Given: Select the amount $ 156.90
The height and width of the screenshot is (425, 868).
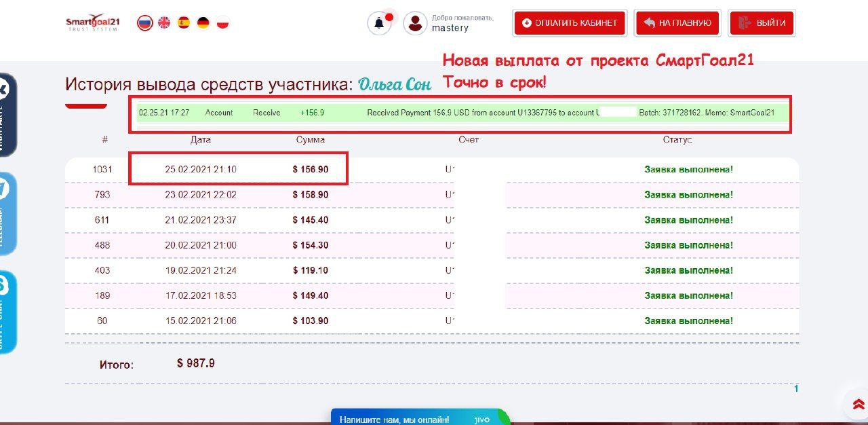Looking at the screenshot, I should coord(311,169).
